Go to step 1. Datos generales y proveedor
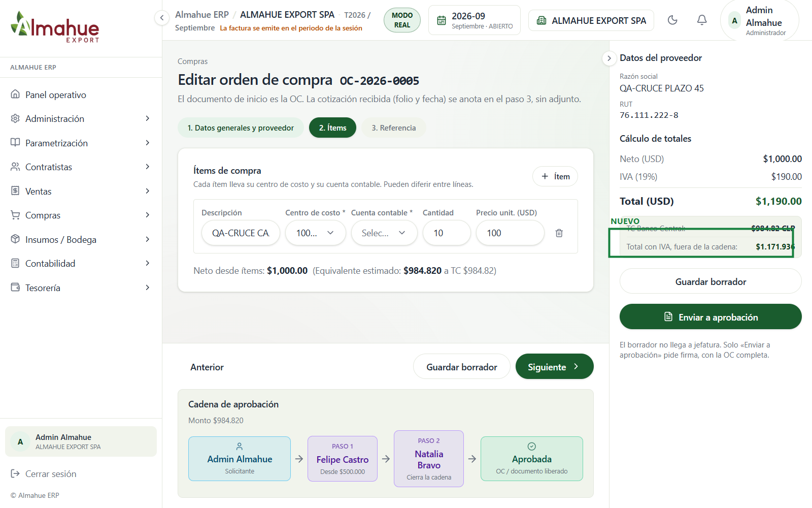 (241, 128)
